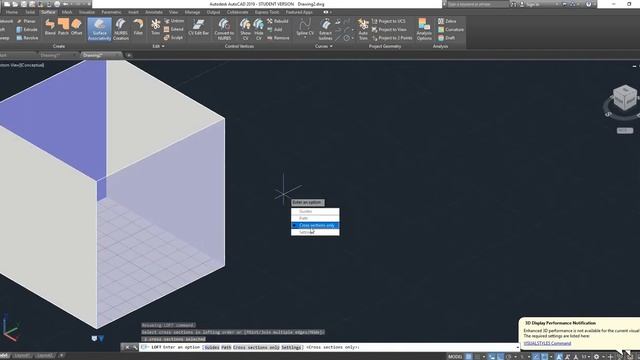
Task: Select the surface Trim tool
Action: tap(156, 27)
